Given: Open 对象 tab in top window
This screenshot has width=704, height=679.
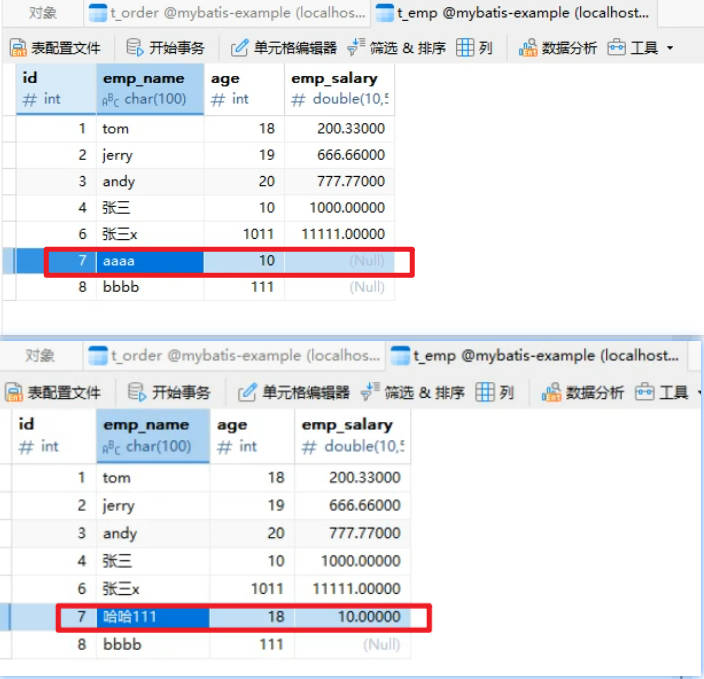Looking at the screenshot, I should click(x=43, y=13).
